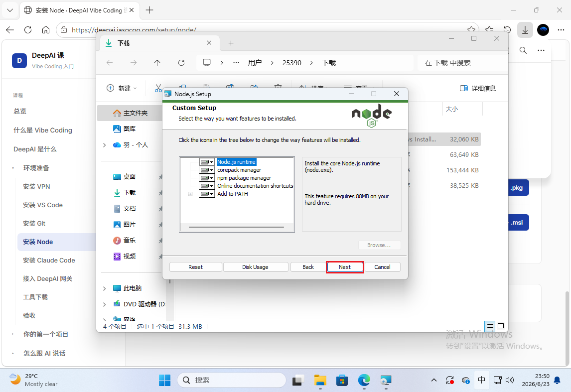Open 音乐 in Explorer quick access
The height and width of the screenshot is (392, 571).
125,241
